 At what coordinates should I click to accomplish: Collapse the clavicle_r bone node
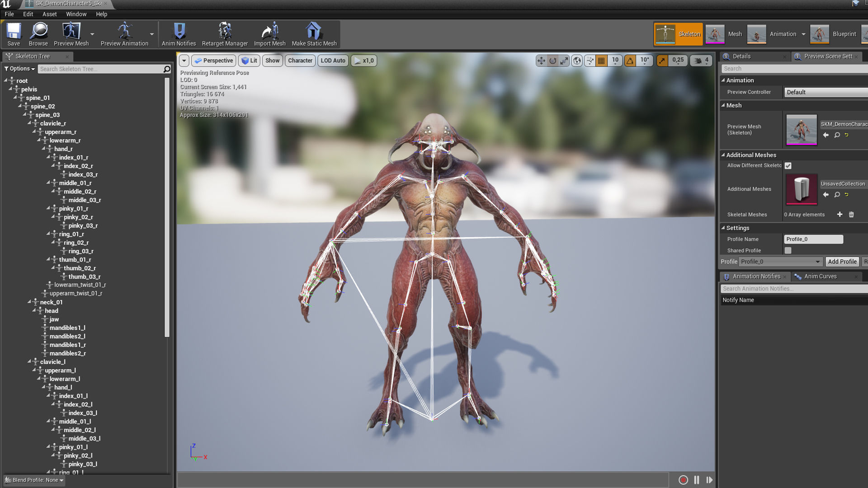(x=30, y=123)
